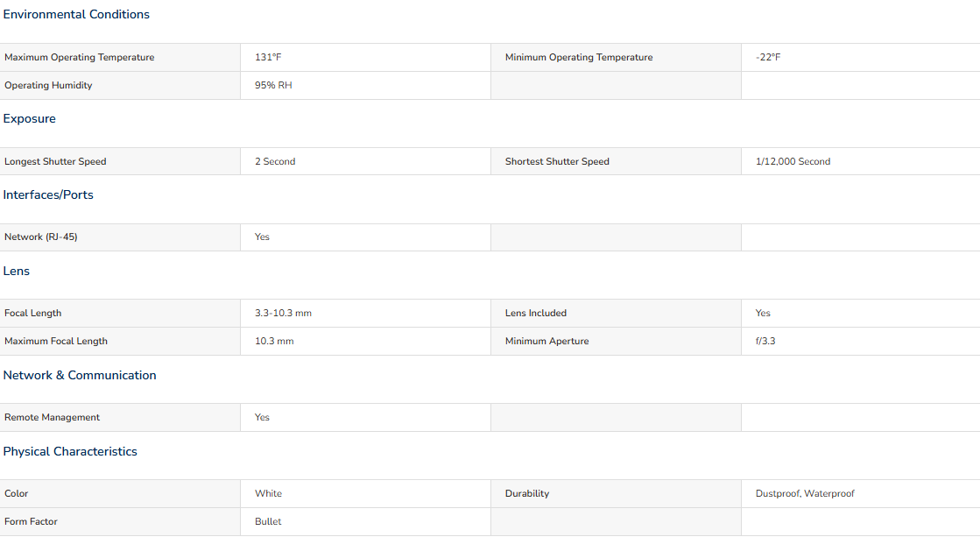The image size is (980, 537).
Task: Select the Bullet form factor value
Action: [x=268, y=522]
